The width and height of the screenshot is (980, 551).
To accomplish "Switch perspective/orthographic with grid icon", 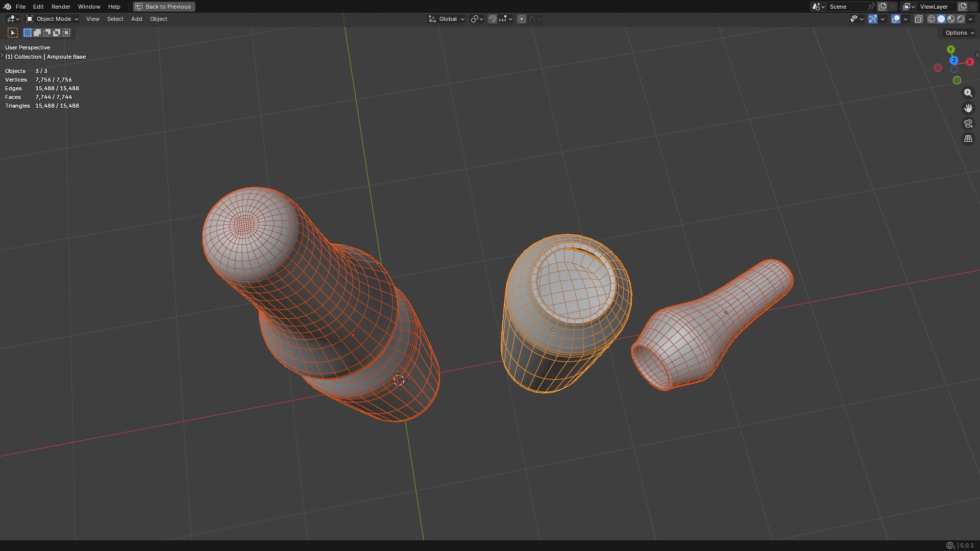I will pos(968,139).
